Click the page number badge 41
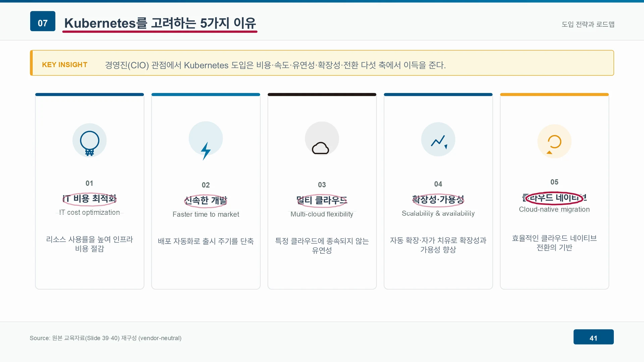 [x=593, y=337]
